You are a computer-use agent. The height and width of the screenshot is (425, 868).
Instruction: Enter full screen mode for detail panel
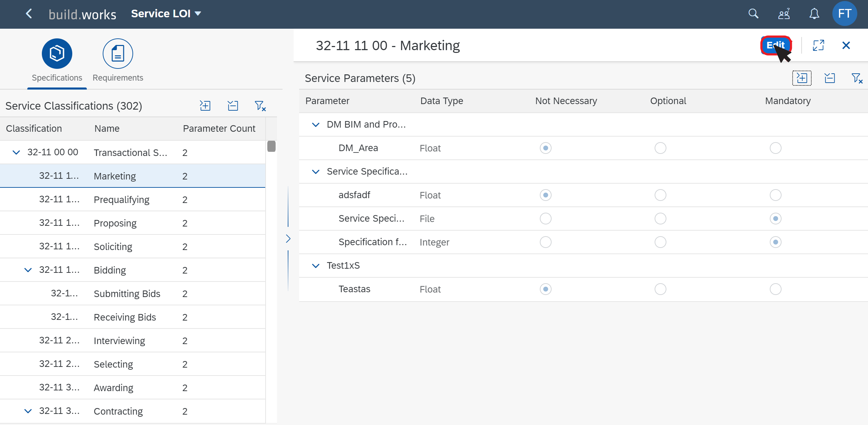818,45
